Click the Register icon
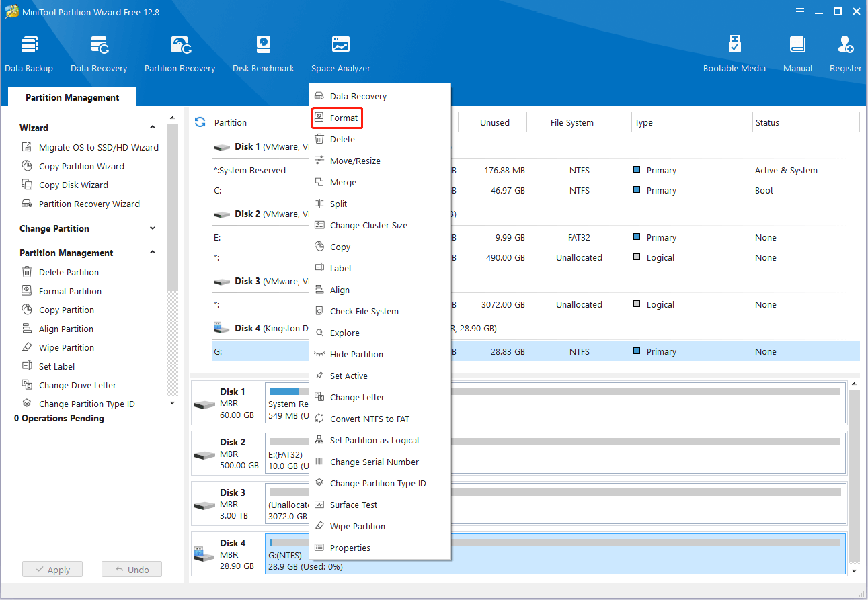This screenshot has width=868, height=600. point(845,54)
